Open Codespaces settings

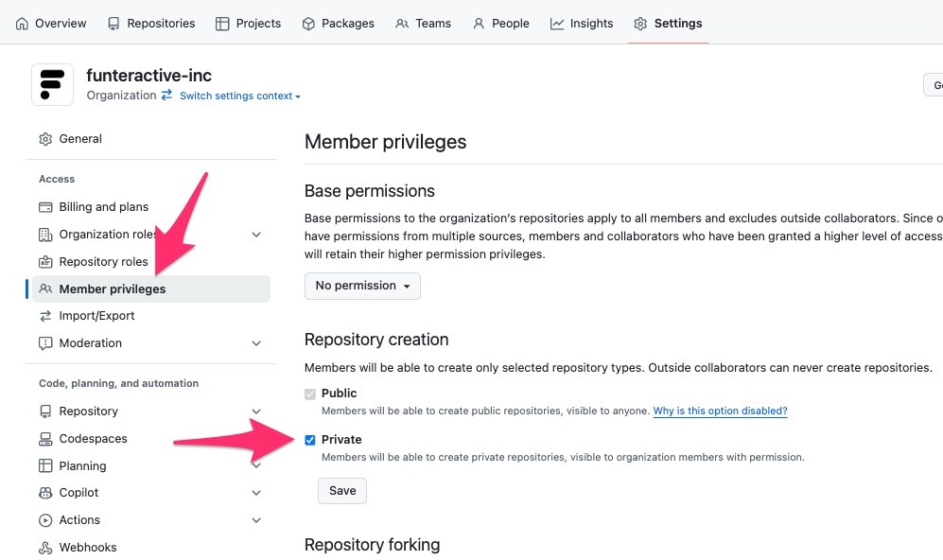tap(94, 439)
